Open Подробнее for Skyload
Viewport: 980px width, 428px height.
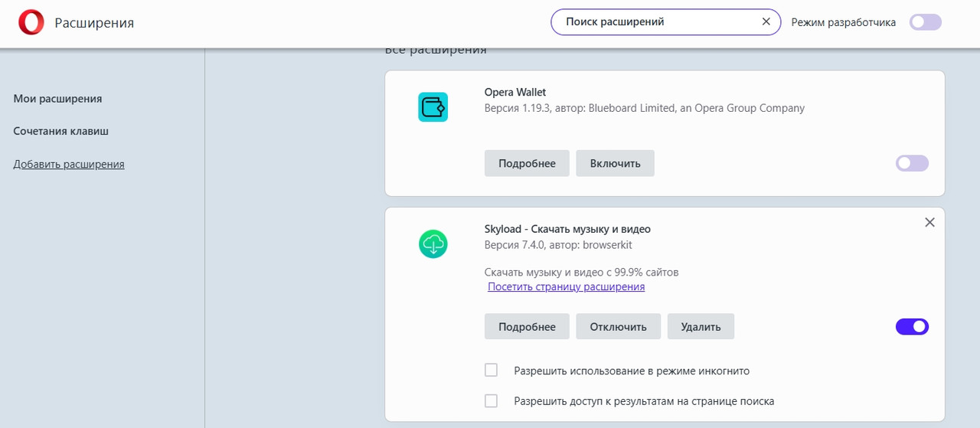[x=527, y=326]
